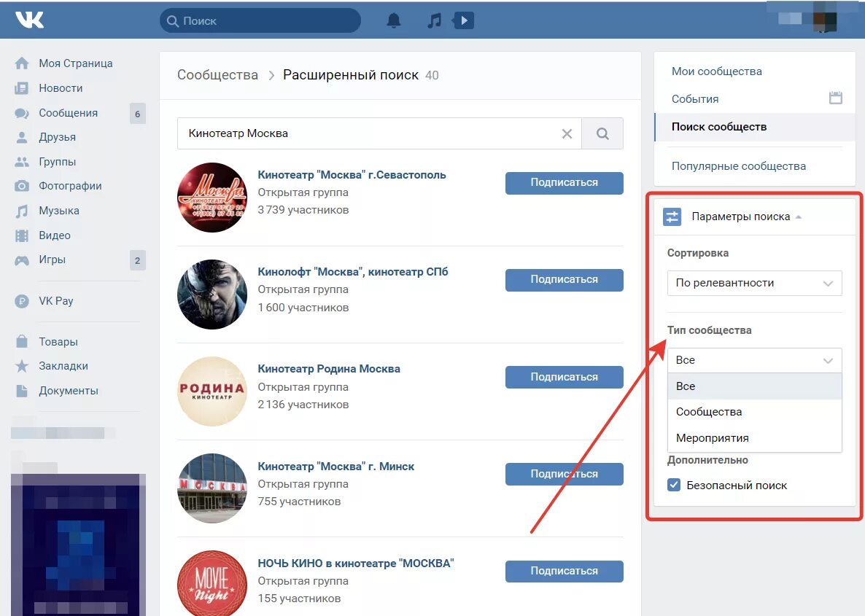Viewport: 865px width, 616px height.
Task: Click the Тип сообщества dropdown showing Все
Action: coord(754,360)
